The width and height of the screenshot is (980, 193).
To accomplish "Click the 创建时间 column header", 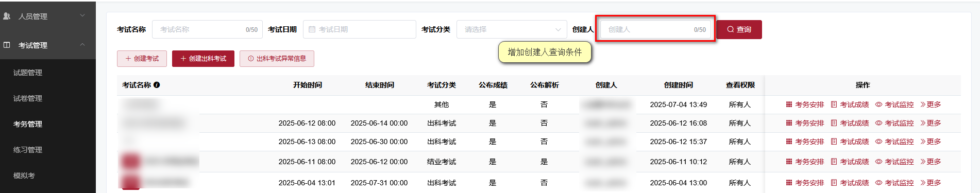I will [x=679, y=85].
